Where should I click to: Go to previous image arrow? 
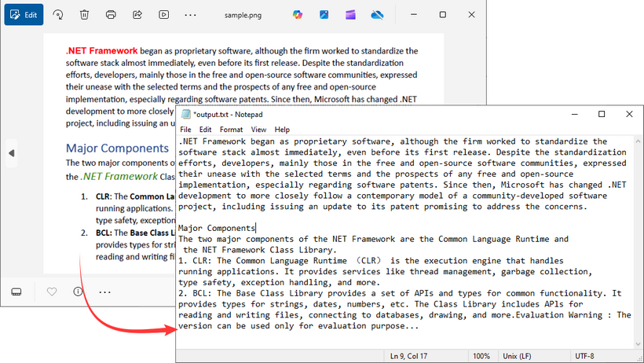[x=11, y=152]
